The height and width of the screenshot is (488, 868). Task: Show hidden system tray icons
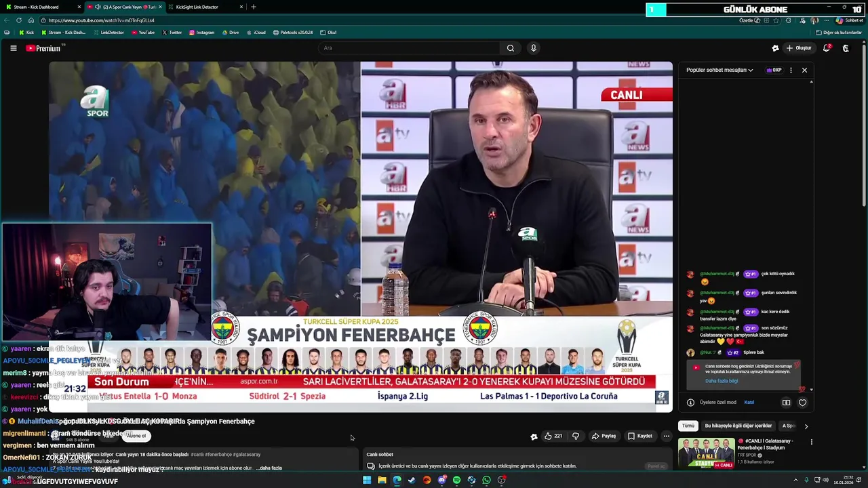[795, 480]
